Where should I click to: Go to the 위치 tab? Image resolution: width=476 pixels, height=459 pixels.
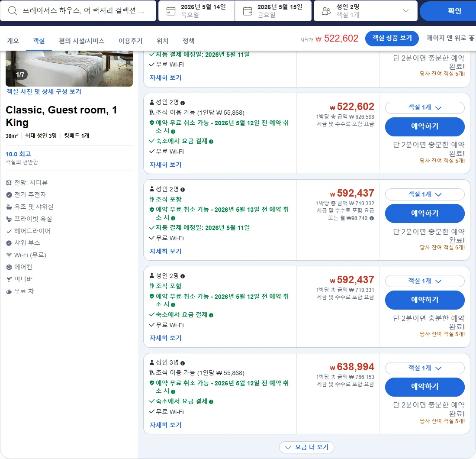[162, 41]
